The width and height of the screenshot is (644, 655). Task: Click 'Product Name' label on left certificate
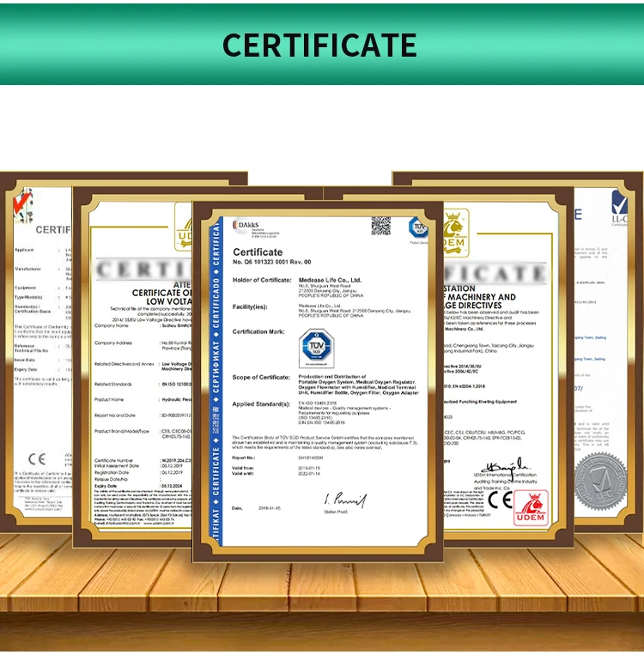109,399
